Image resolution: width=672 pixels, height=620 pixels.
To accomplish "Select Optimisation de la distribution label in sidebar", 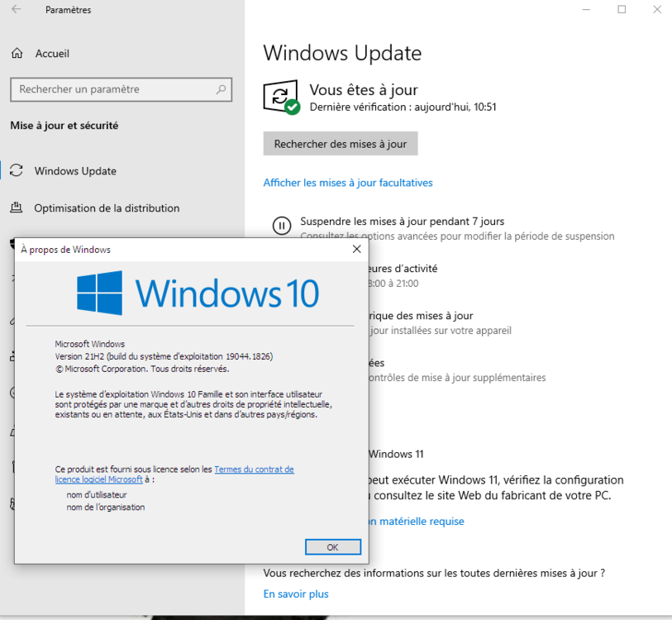I will 107,208.
